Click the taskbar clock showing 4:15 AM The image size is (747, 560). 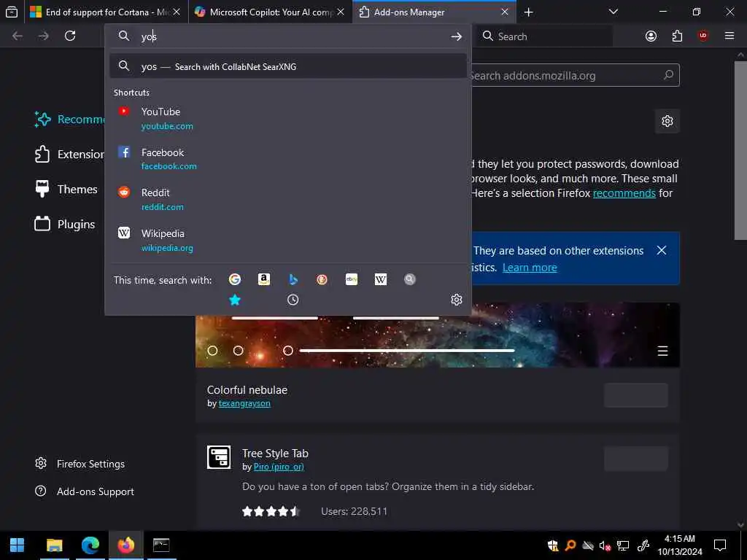tap(679, 545)
